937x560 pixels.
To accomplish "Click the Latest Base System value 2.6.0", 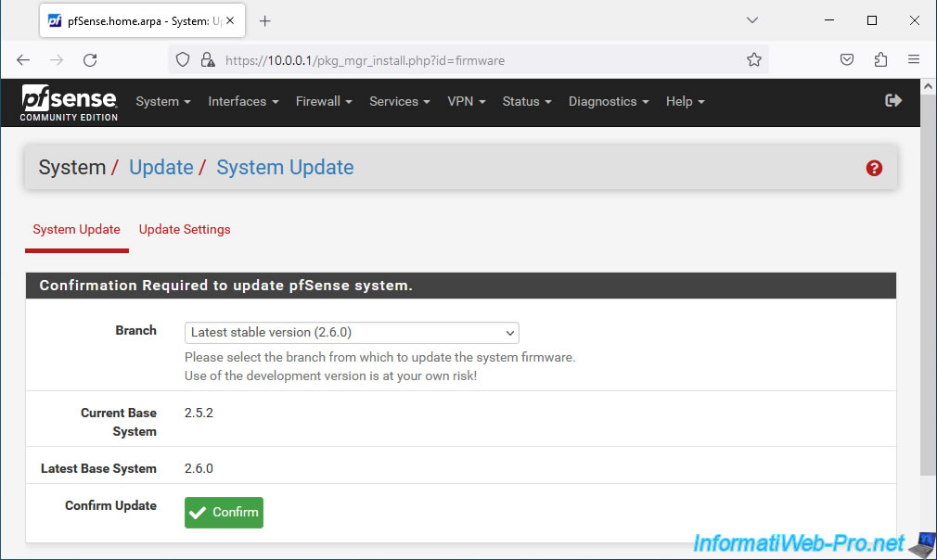I will pos(199,468).
